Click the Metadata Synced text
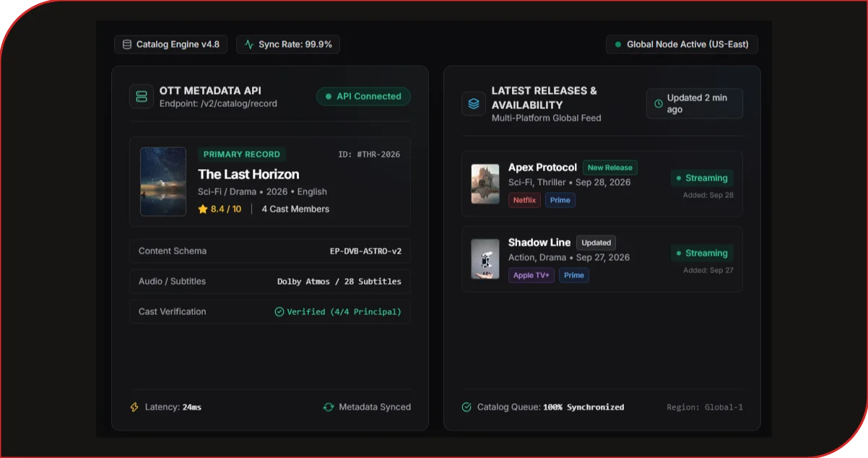The image size is (868, 458). click(x=375, y=407)
